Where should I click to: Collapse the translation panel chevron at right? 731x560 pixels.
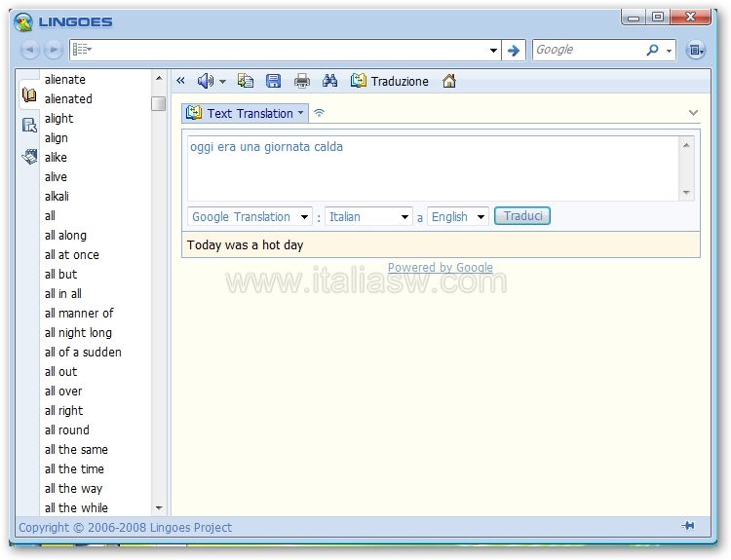tap(693, 113)
